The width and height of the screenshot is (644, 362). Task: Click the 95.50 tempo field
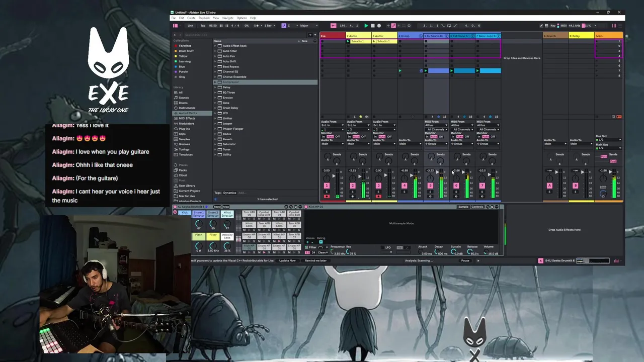(213, 26)
